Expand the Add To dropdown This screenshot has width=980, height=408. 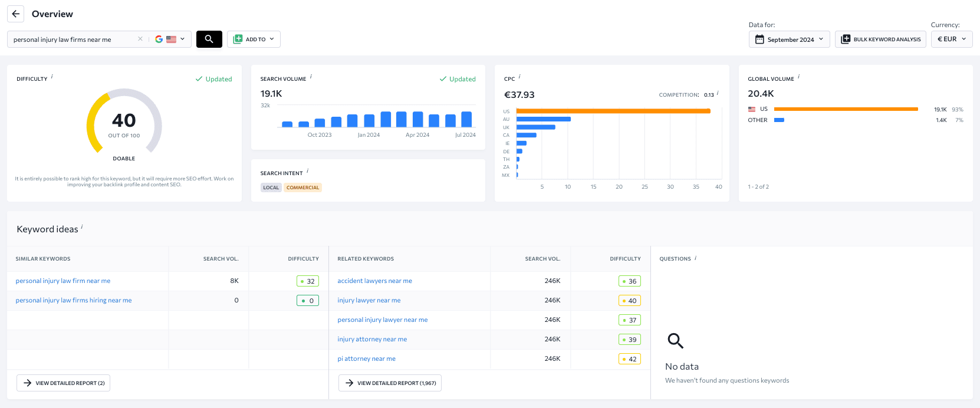pos(254,40)
